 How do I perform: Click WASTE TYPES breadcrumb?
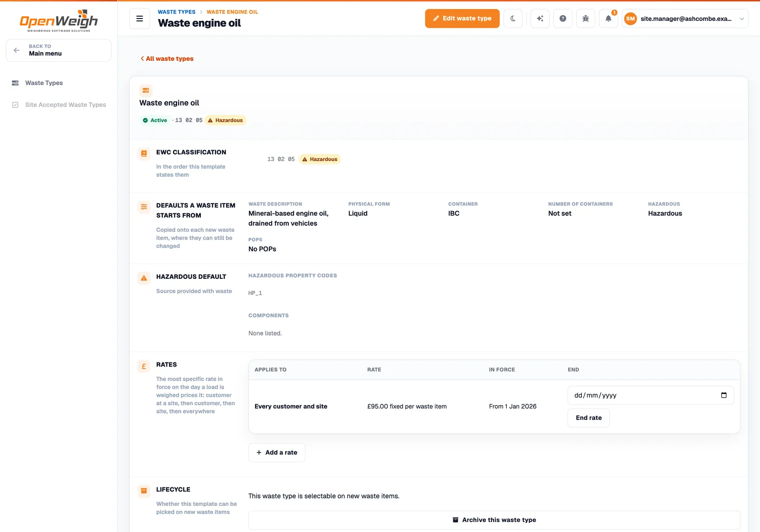click(176, 12)
